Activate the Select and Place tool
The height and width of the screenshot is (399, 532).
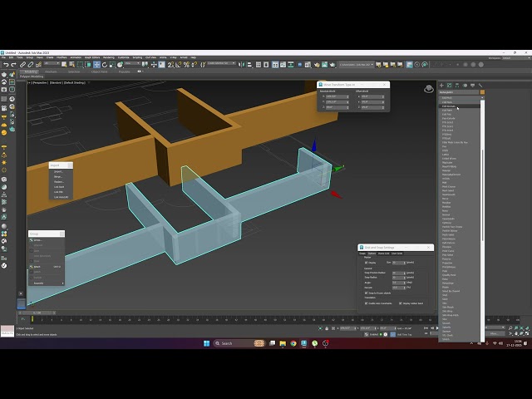click(120, 65)
